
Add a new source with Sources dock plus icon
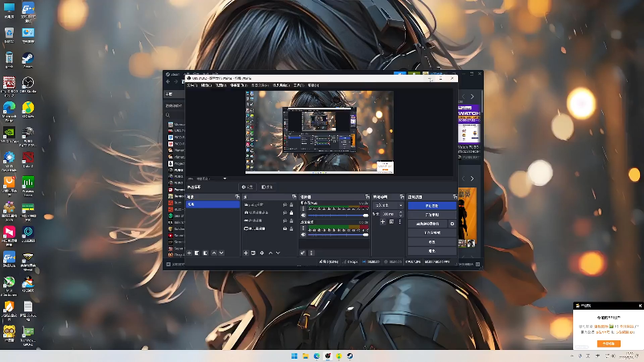[x=246, y=253]
